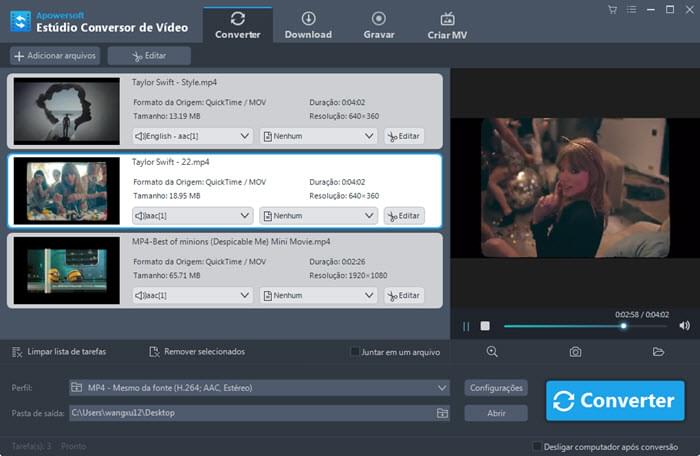Click the Abrir button
700x456 pixels.
click(x=496, y=413)
